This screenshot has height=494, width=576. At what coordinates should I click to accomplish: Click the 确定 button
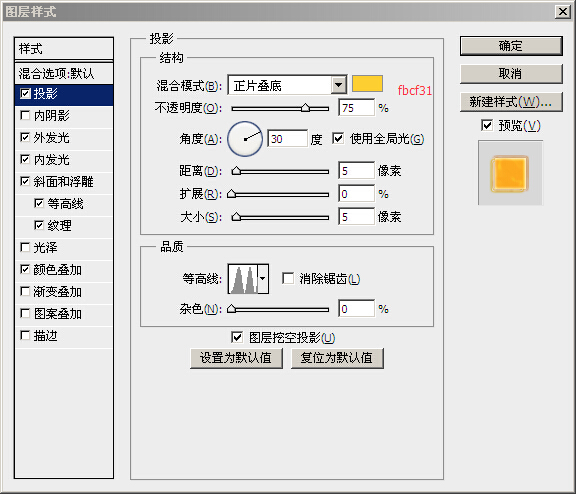(511, 46)
